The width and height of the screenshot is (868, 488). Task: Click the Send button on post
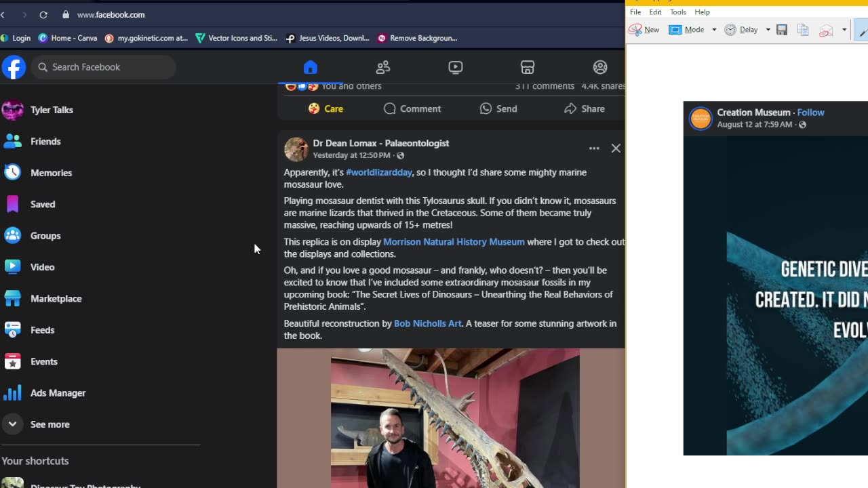498,108
